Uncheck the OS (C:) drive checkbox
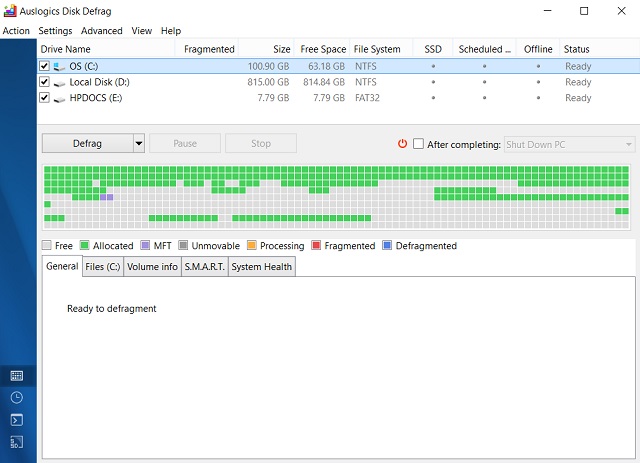 pyautogui.click(x=44, y=66)
